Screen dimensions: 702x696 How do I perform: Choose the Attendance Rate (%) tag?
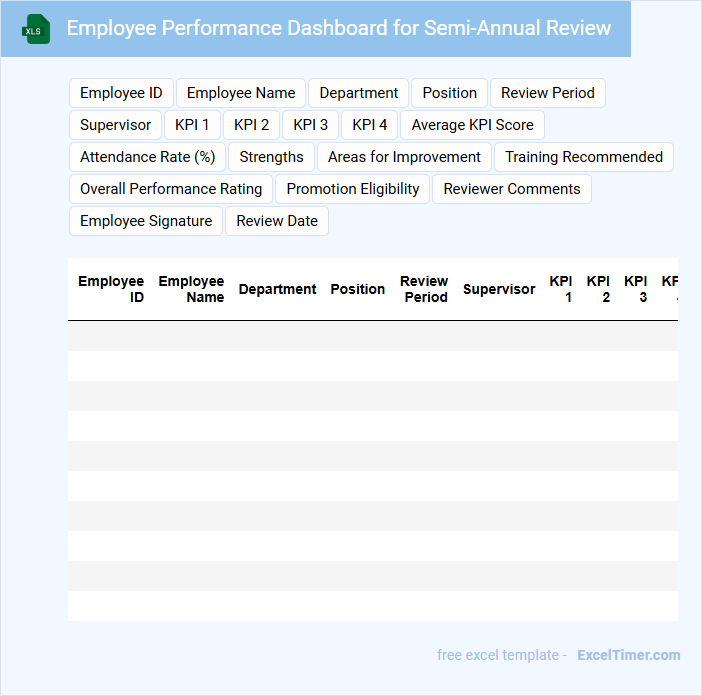[x=147, y=157]
